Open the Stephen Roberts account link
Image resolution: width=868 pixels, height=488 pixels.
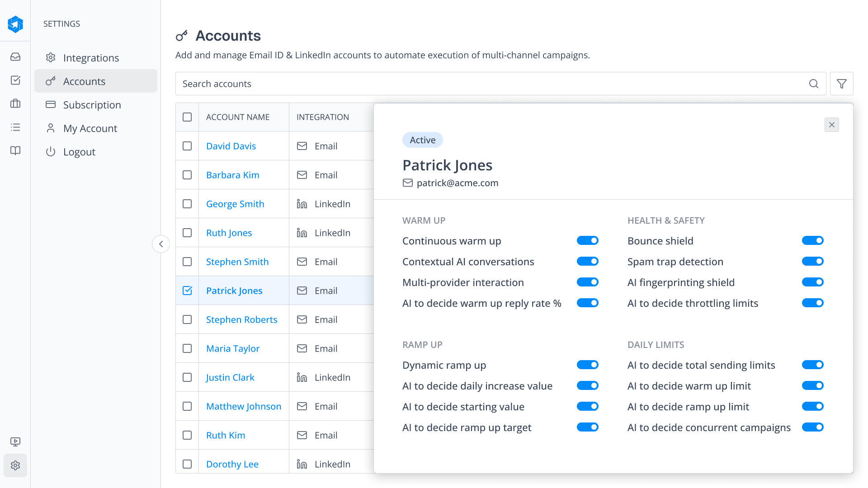coord(241,319)
